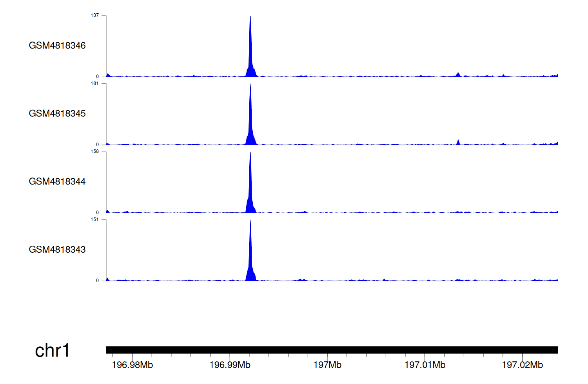Select the 197.01Mb axis position label

[425, 365]
